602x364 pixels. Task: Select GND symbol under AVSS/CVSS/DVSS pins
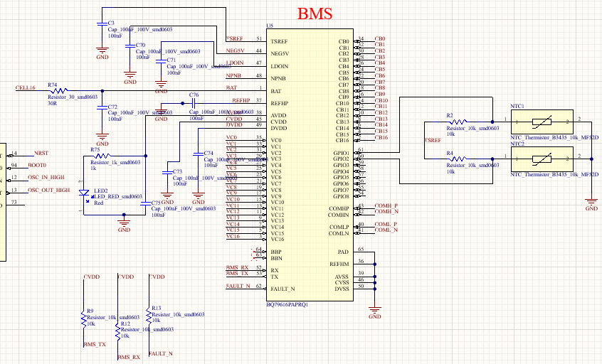click(375, 313)
